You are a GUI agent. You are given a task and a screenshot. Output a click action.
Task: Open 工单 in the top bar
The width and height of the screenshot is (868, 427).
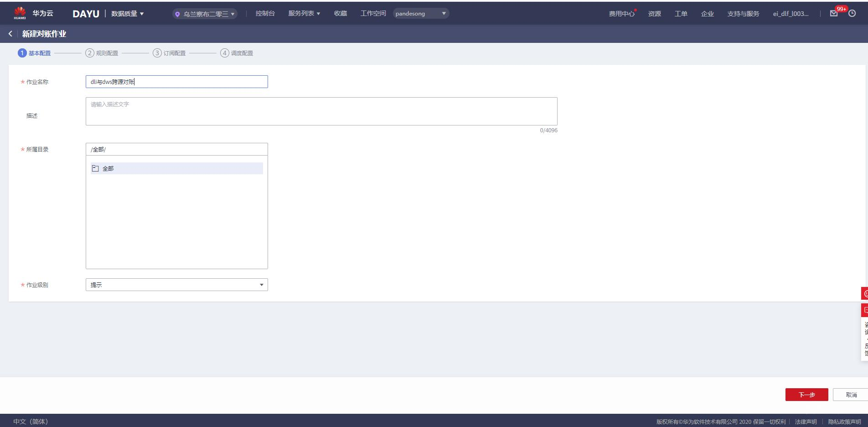point(681,14)
